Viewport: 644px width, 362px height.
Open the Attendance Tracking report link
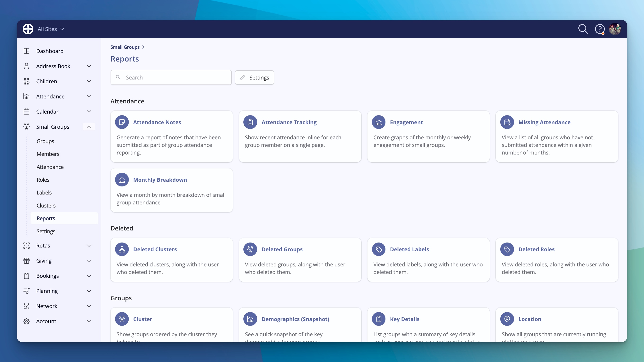[x=289, y=122]
